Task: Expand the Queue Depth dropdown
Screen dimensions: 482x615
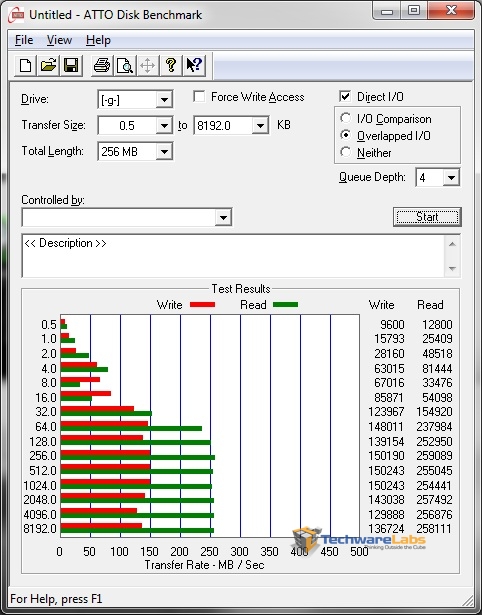Action: [451, 178]
